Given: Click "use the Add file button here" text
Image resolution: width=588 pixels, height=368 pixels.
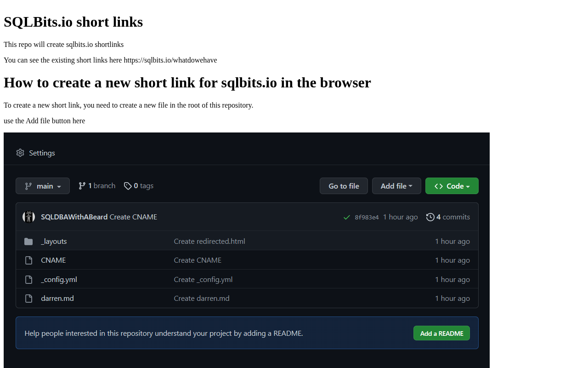Looking at the screenshot, I should point(45,121).
